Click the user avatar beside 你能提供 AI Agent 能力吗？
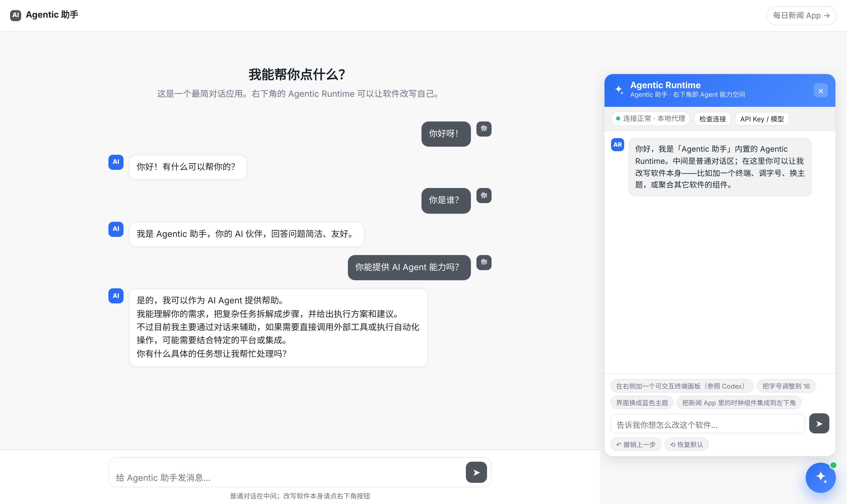 (x=484, y=263)
